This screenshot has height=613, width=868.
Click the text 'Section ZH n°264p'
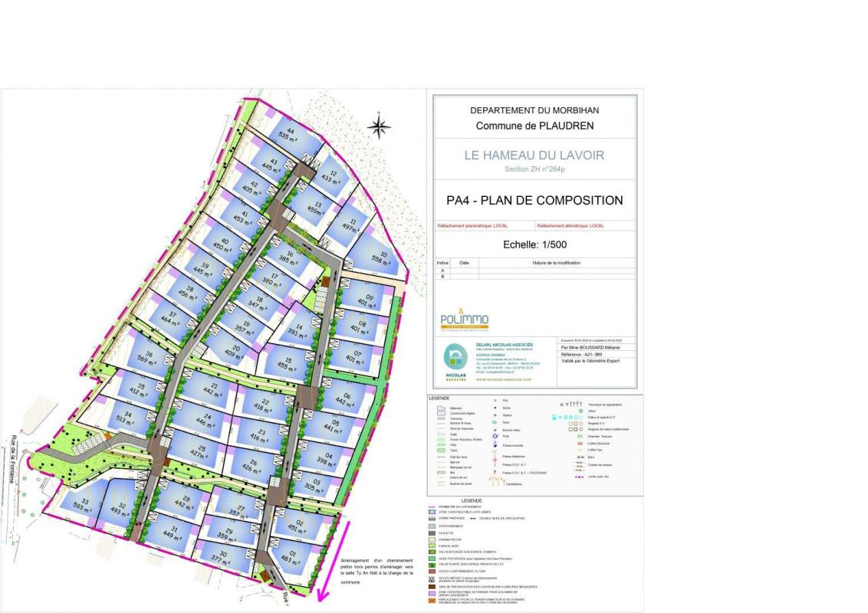click(534, 169)
